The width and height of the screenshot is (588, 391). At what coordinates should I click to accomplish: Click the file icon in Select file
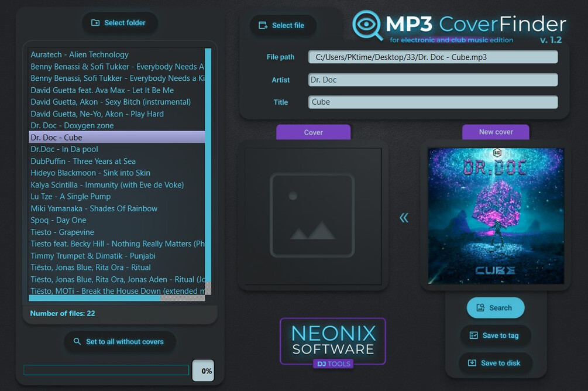point(263,26)
